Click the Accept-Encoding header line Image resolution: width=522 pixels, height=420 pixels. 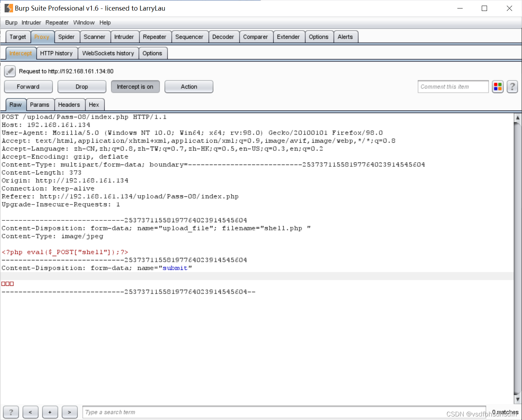[x=65, y=157]
